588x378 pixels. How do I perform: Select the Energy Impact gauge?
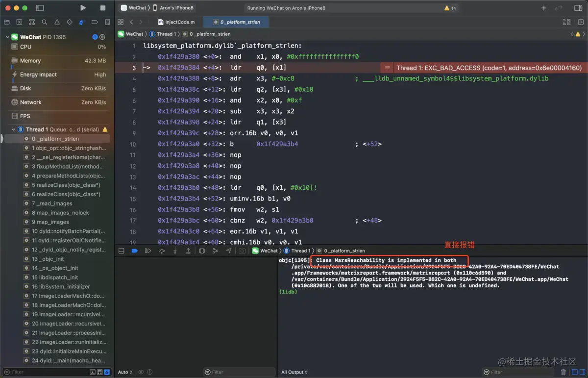[x=59, y=75]
